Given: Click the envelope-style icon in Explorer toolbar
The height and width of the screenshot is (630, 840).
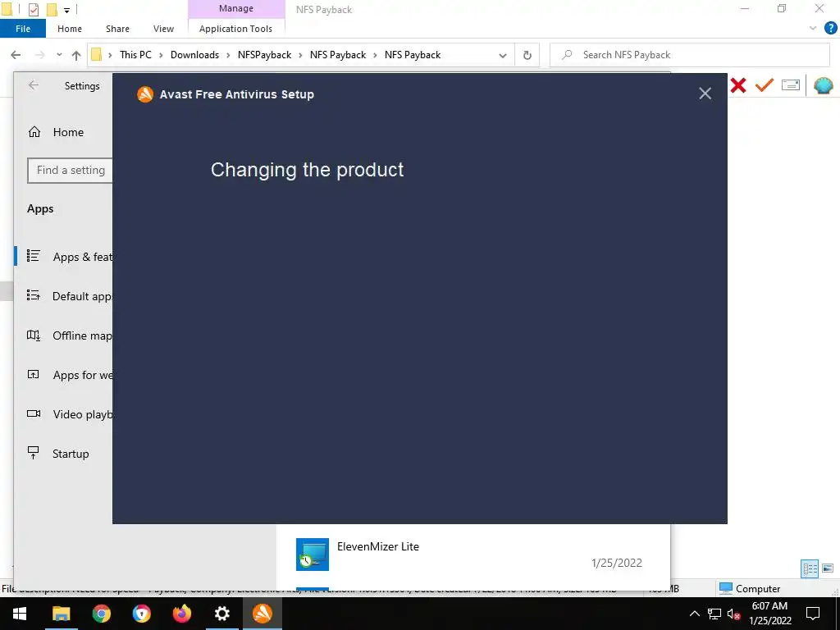Looking at the screenshot, I should 791,85.
